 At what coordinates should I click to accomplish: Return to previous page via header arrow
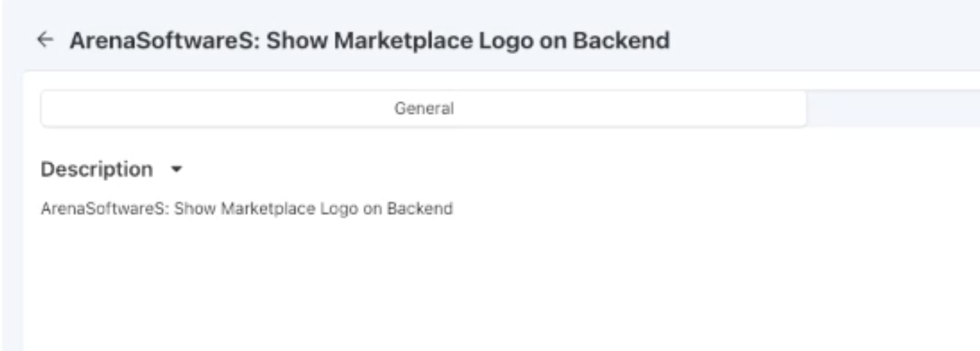click(45, 40)
